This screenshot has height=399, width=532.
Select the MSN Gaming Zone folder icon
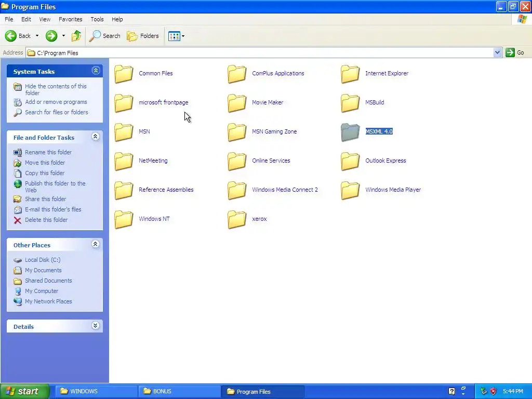tap(237, 132)
